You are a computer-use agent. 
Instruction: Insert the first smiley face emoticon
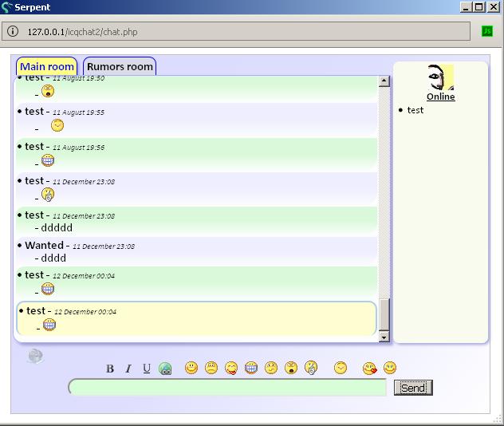pos(191,368)
